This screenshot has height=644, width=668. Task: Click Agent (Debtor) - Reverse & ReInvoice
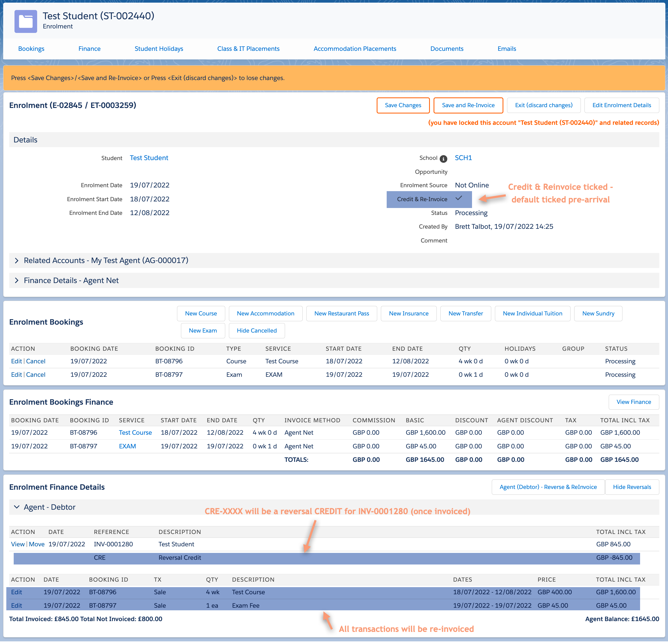click(x=548, y=487)
